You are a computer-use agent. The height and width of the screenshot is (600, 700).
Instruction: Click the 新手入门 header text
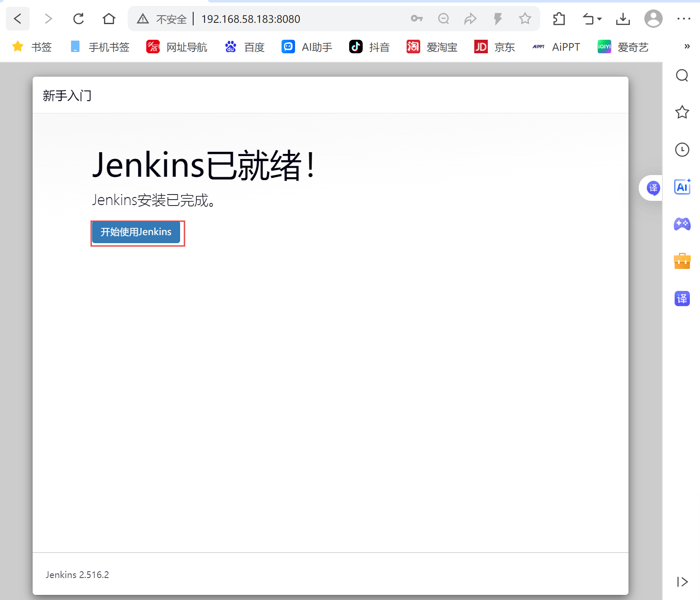67,96
